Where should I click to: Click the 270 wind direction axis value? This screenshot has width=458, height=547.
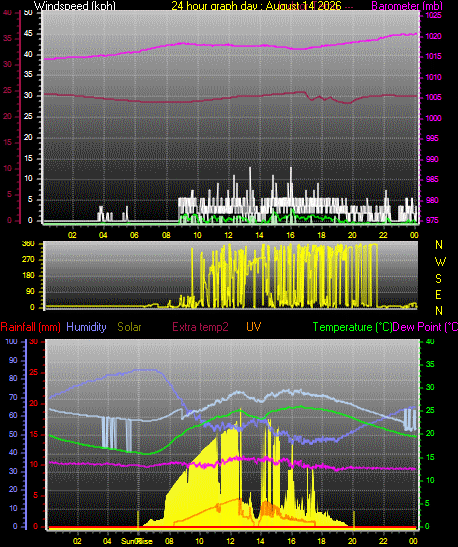28,260
